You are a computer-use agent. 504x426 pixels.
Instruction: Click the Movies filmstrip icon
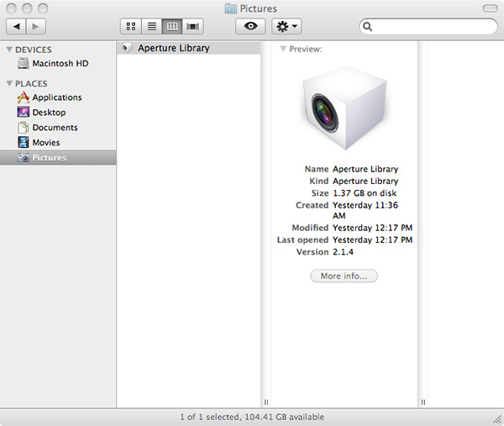24,143
